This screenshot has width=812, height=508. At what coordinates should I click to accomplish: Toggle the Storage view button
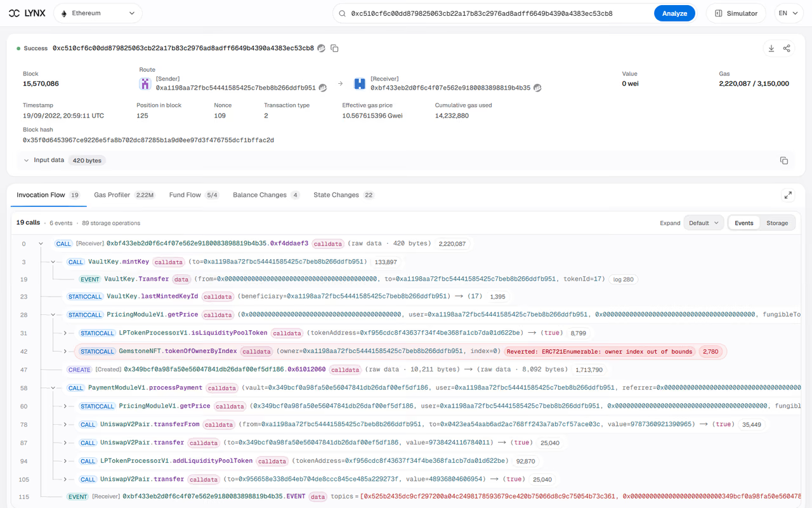(777, 223)
